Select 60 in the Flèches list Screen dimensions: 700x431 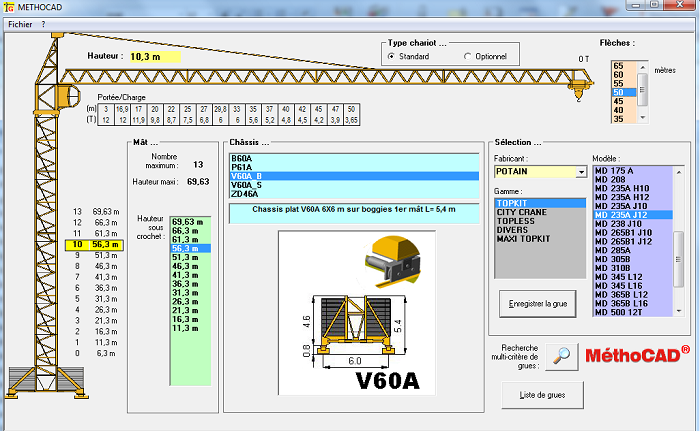click(x=624, y=75)
